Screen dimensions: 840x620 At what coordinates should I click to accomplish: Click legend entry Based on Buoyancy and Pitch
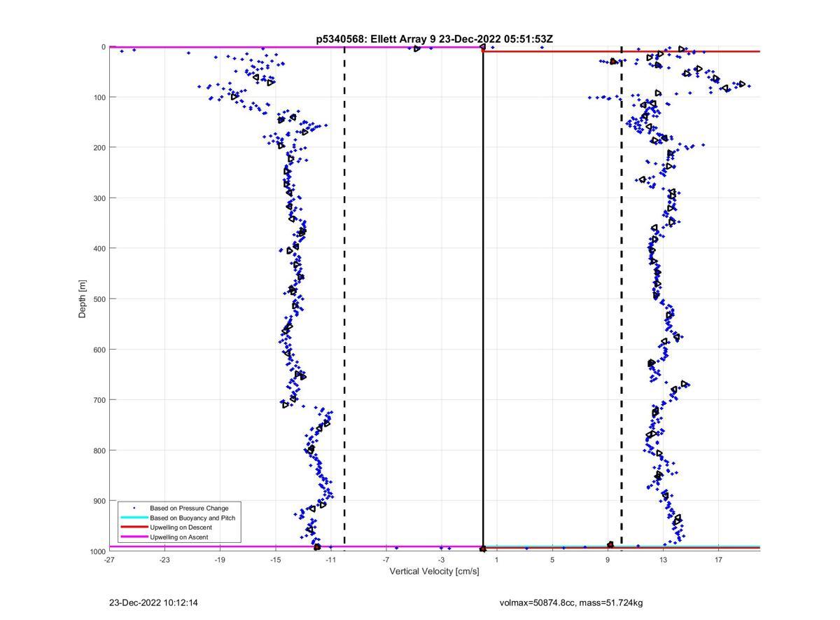pos(192,518)
